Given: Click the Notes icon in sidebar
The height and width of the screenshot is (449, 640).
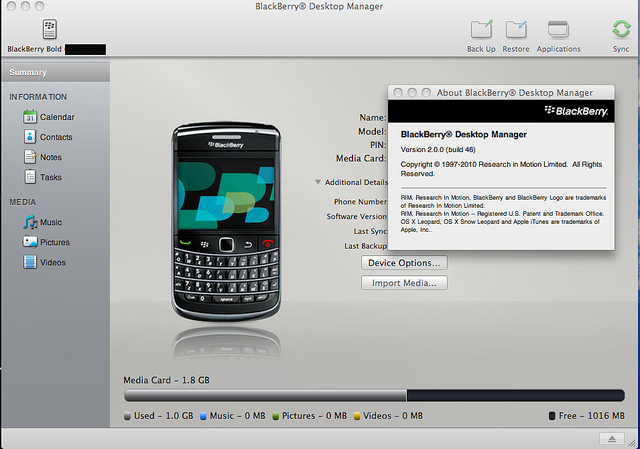Looking at the screenshot, I should point(30,157).
